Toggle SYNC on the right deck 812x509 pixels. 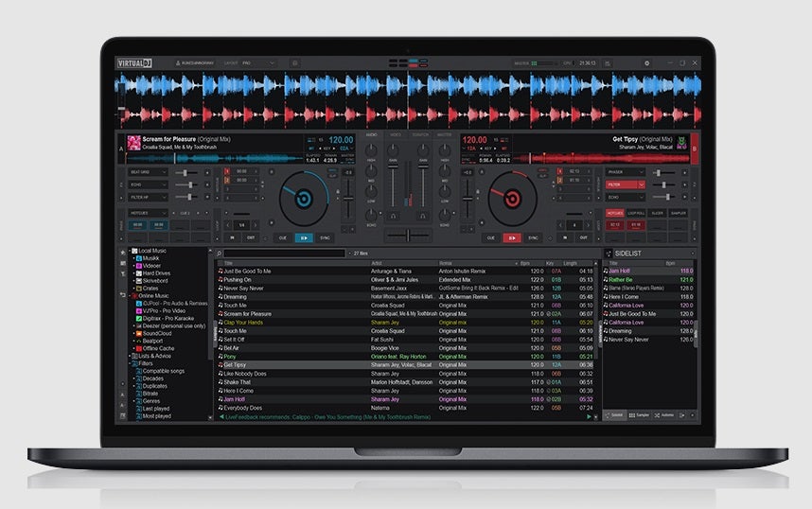tap(533, 237)
